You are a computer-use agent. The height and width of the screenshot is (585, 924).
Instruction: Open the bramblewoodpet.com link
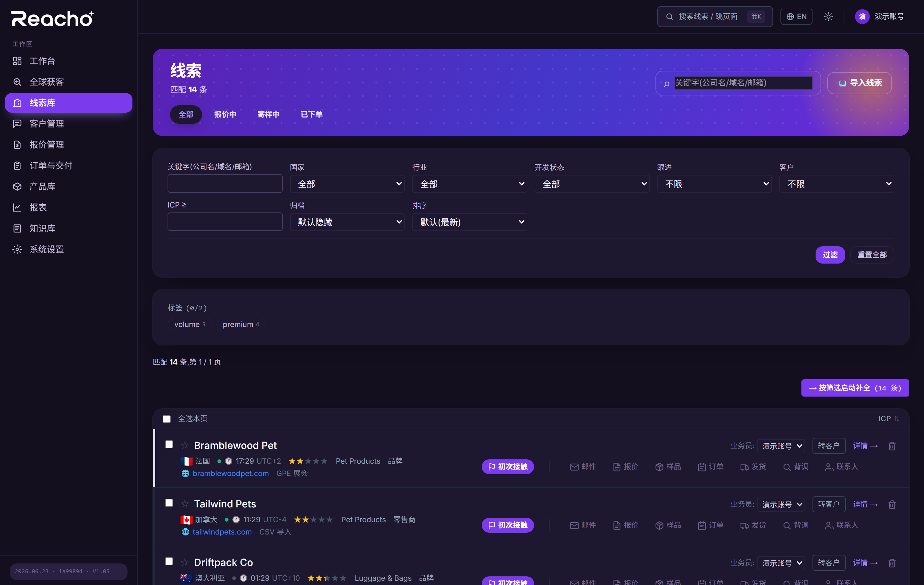[231, 473]
